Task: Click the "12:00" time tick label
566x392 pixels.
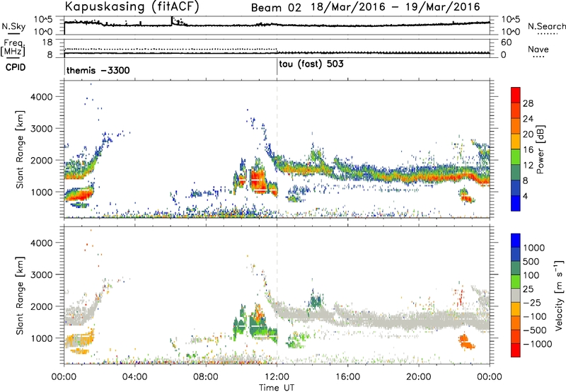Action: pyautogui.click(x=277, y=377)
